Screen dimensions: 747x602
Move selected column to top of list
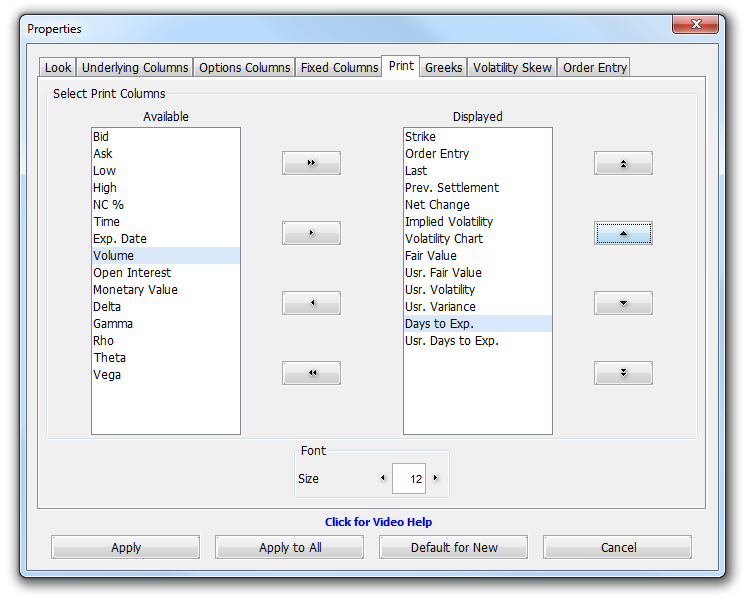[x=623, y=163]
